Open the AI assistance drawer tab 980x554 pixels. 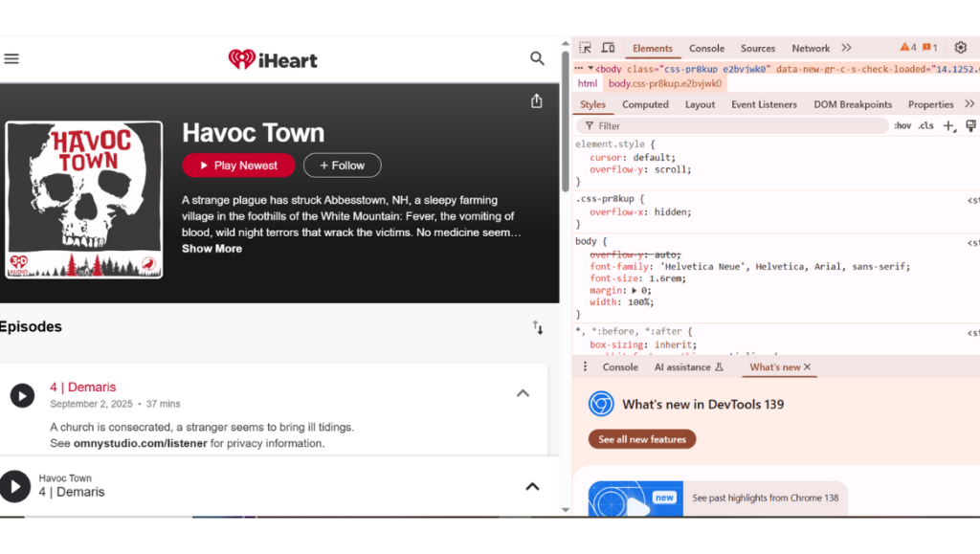point(689,367)
